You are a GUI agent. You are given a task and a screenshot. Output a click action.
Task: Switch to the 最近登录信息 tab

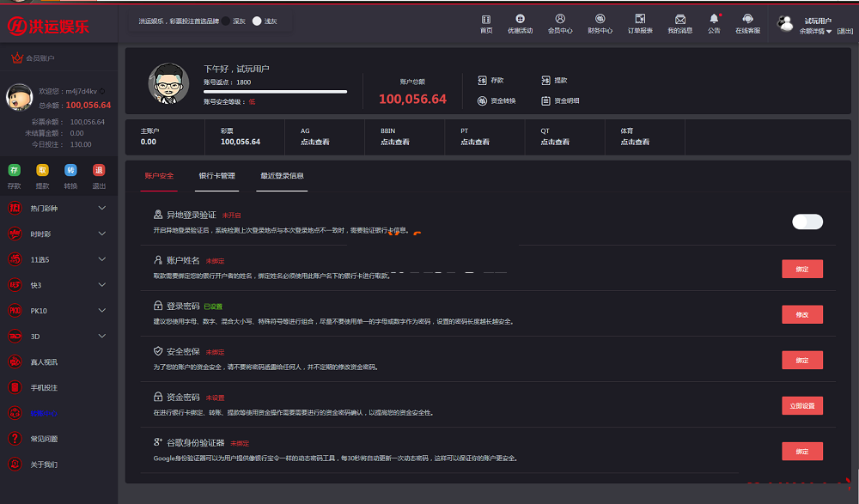[282, 176]
